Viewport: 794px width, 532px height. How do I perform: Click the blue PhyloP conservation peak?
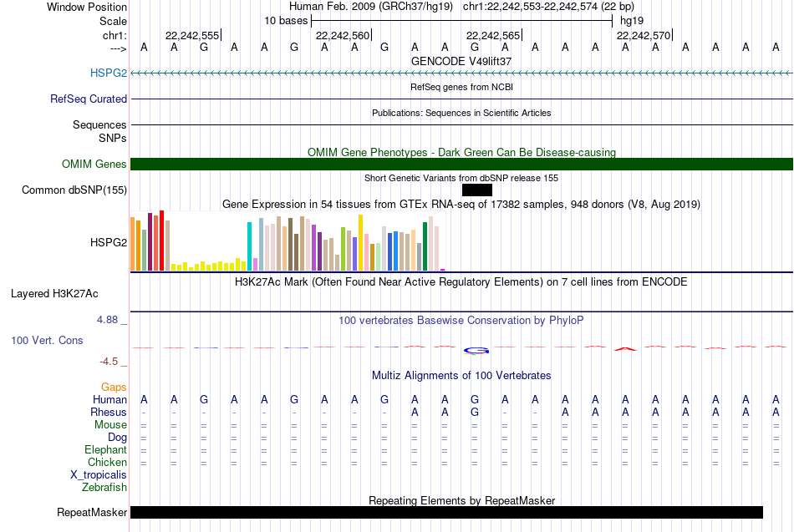click(x=476, y=349)
